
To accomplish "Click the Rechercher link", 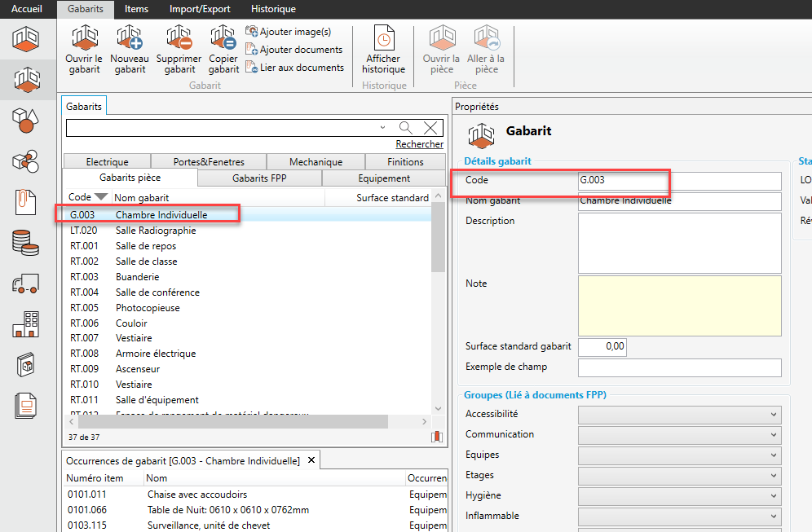I will click(x=420, y=144).
